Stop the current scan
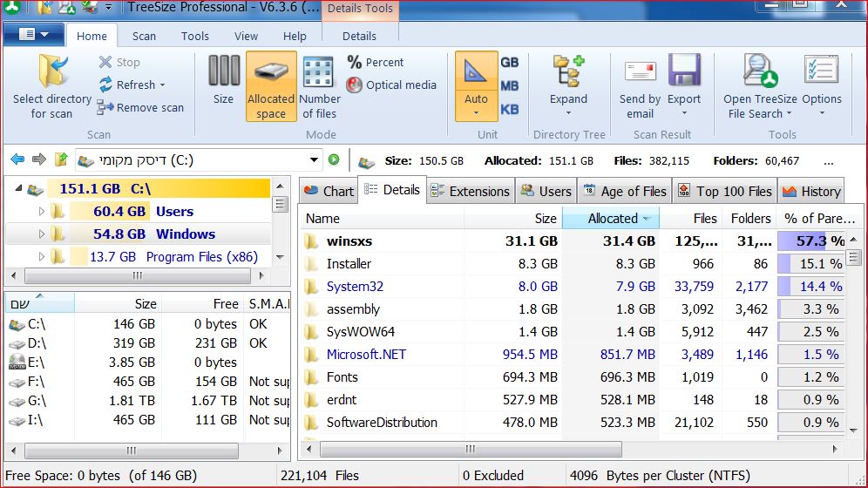This screenshot has height=488, width=868. coord(119,62)
